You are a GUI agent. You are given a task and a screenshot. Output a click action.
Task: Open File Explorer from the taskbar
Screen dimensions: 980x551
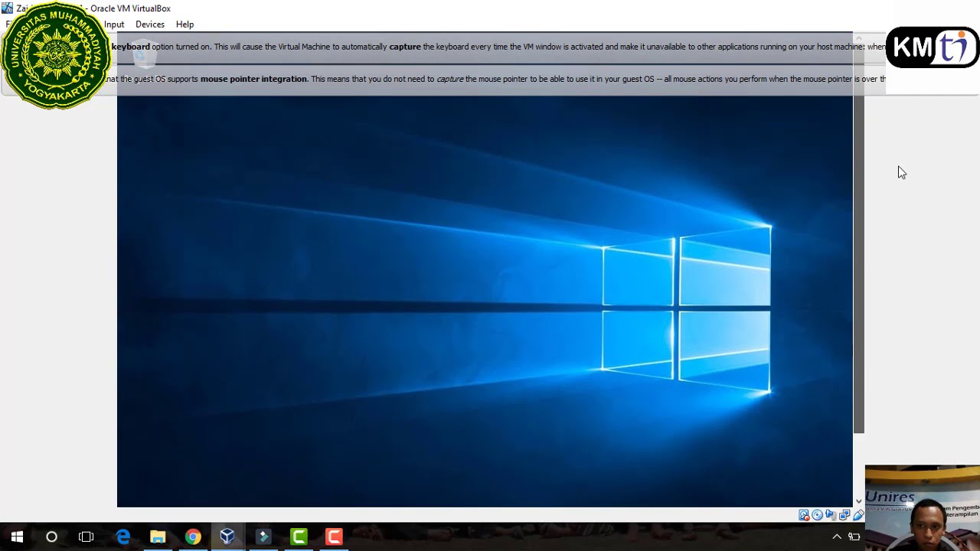[x=158, y=536]
